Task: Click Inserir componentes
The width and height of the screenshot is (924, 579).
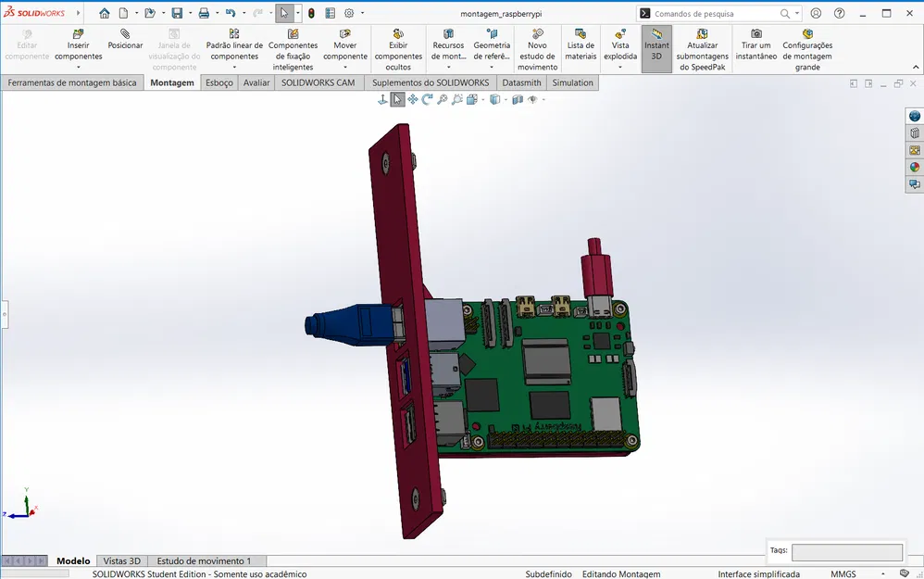Action: (x=79, y=44)
